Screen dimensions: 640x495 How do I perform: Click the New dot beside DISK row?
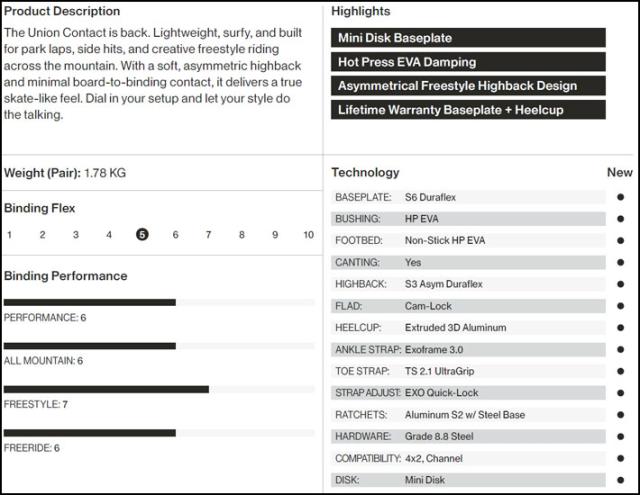click(620, 480)
